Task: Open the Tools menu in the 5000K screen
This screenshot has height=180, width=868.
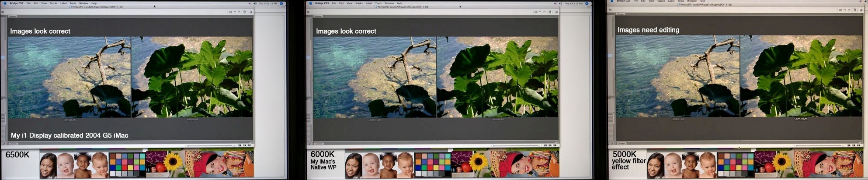Action: 681,1
